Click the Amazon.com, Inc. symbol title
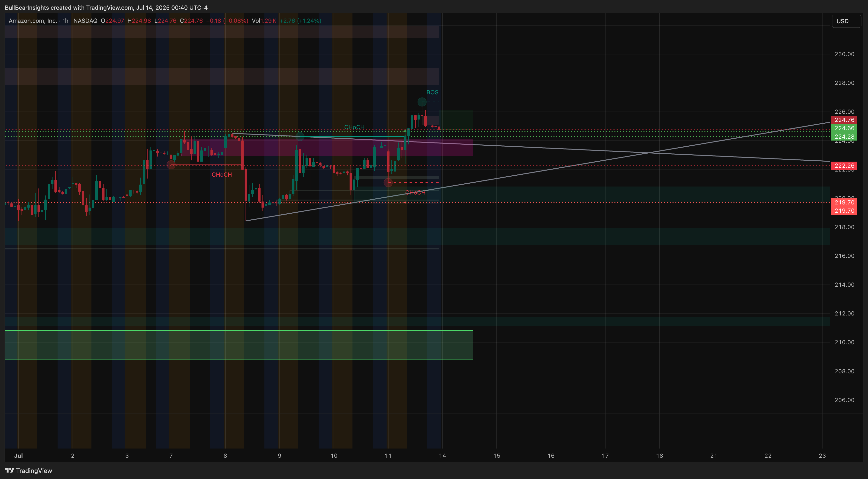Screen dimensions: 868x479 (x=33, y=21)
